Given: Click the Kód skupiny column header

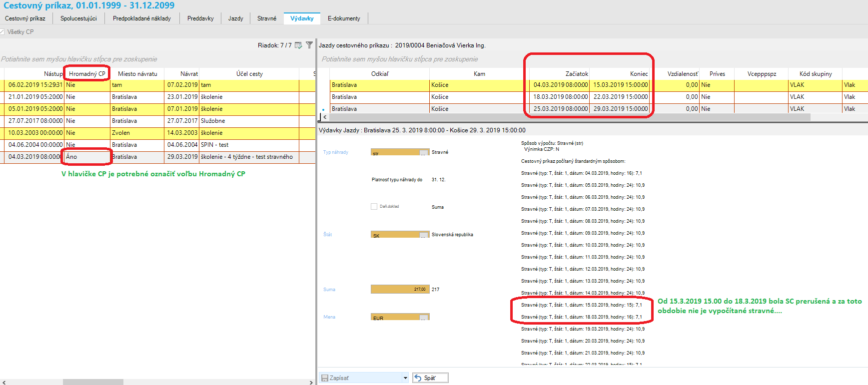Looking at the screenshot, I should [816, 74].
